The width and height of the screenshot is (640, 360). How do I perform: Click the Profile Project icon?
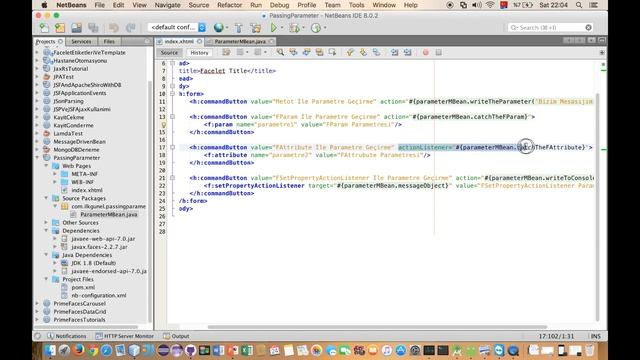pos(316,28)
